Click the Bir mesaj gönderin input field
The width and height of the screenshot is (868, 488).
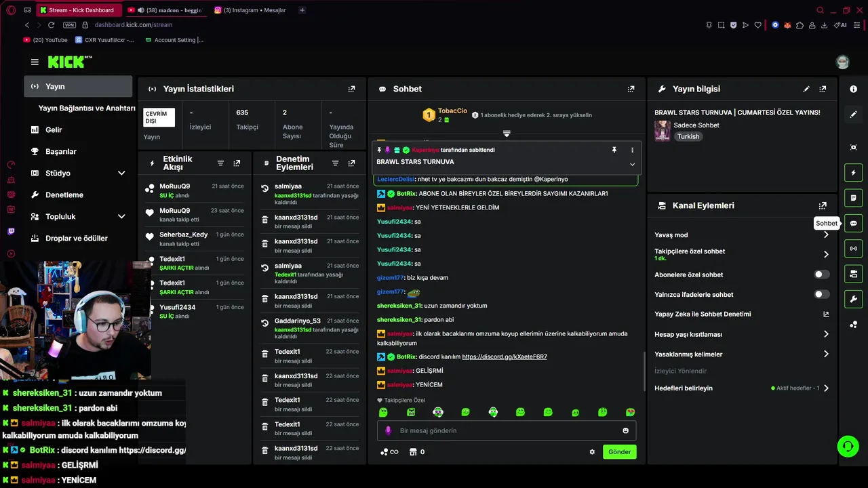tap(506, 430)
